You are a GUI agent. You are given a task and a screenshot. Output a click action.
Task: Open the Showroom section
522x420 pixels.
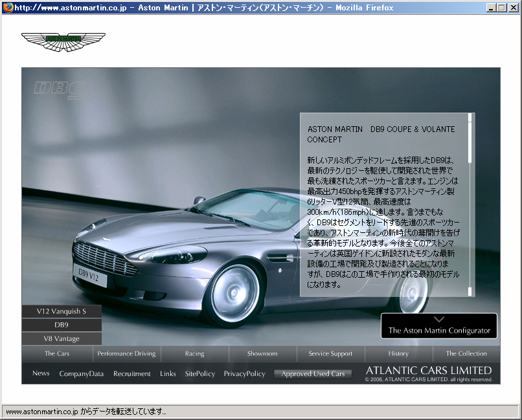click(x=262, y=353)
